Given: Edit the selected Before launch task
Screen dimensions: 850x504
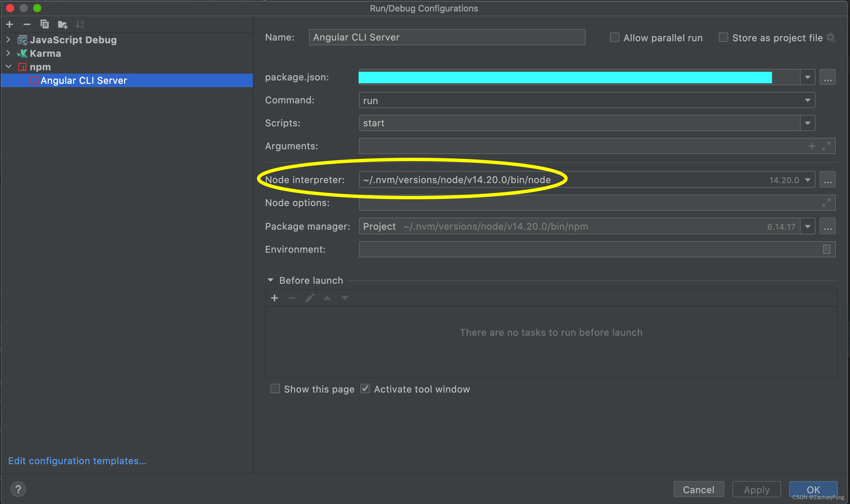Looking at the screenshot, I should point(310,298).
